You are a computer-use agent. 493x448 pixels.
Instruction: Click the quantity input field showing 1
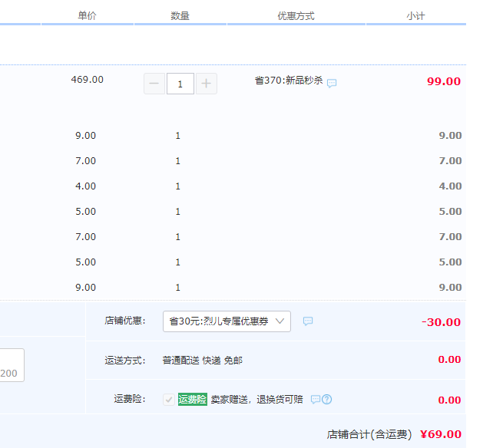point(180,84)
